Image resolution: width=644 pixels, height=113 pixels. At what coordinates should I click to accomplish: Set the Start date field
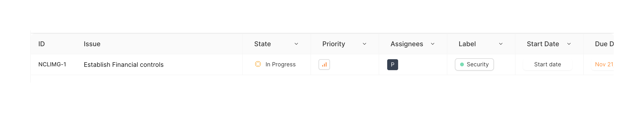(547, 64)
